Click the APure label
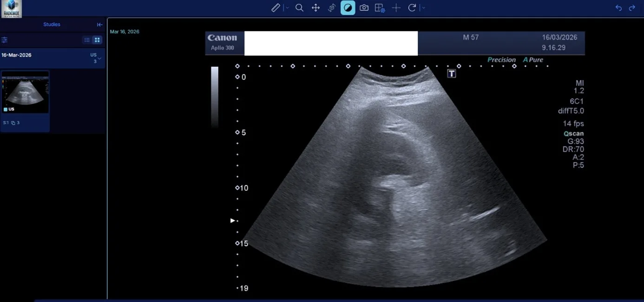Viewport: 644px width, 302px height. (533, 60)
